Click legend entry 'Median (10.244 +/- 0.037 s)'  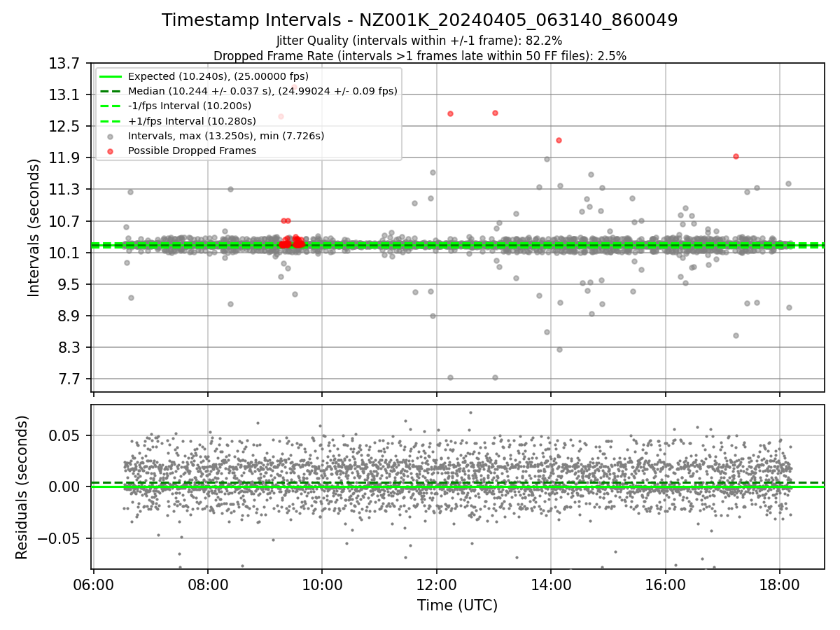pos(262,91)
